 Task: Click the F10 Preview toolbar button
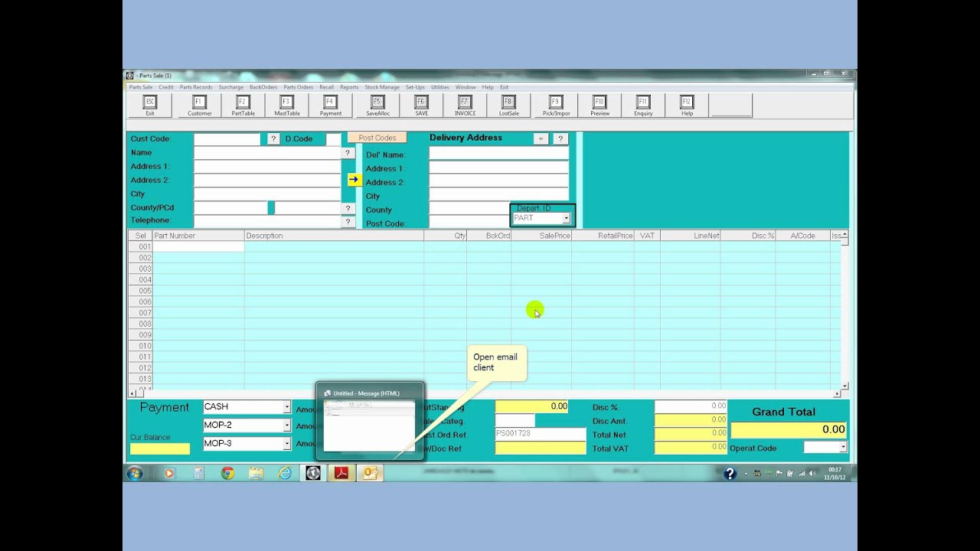click(600, 106)
